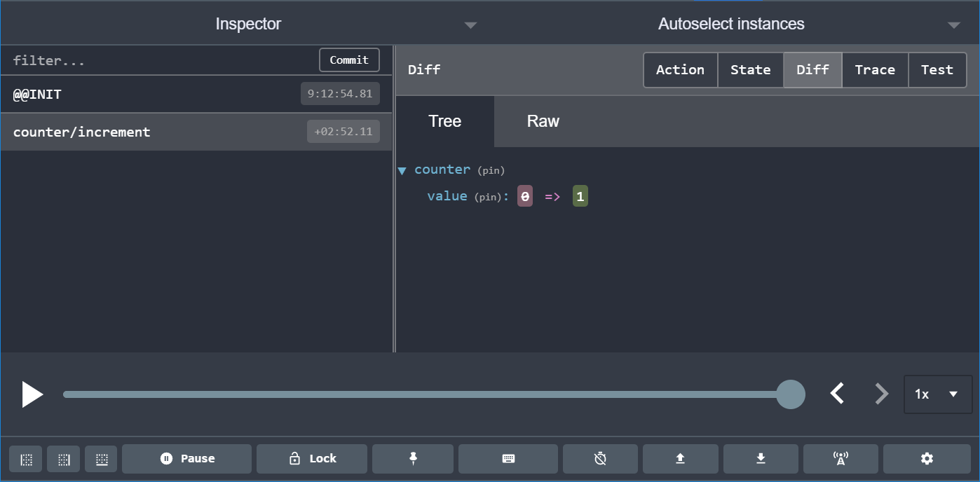This screenshot has height=482, width=980.
Task: Collapse the counter tree node
Action: (x=402, y=170)
